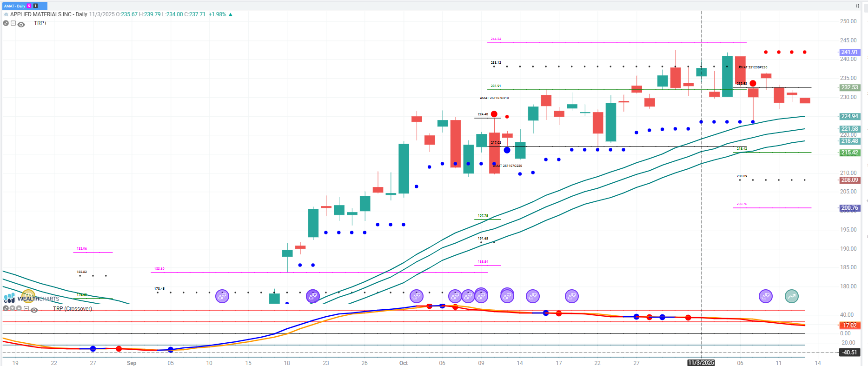Click the WealthCharts logo
This screenshot has height=366, width=868.
32,299
